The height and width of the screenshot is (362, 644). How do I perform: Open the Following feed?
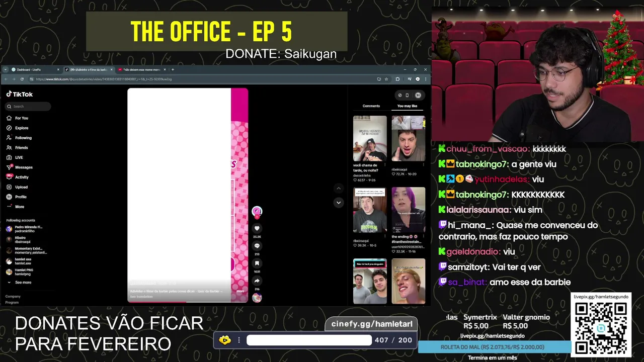click(x=19, y=138)
